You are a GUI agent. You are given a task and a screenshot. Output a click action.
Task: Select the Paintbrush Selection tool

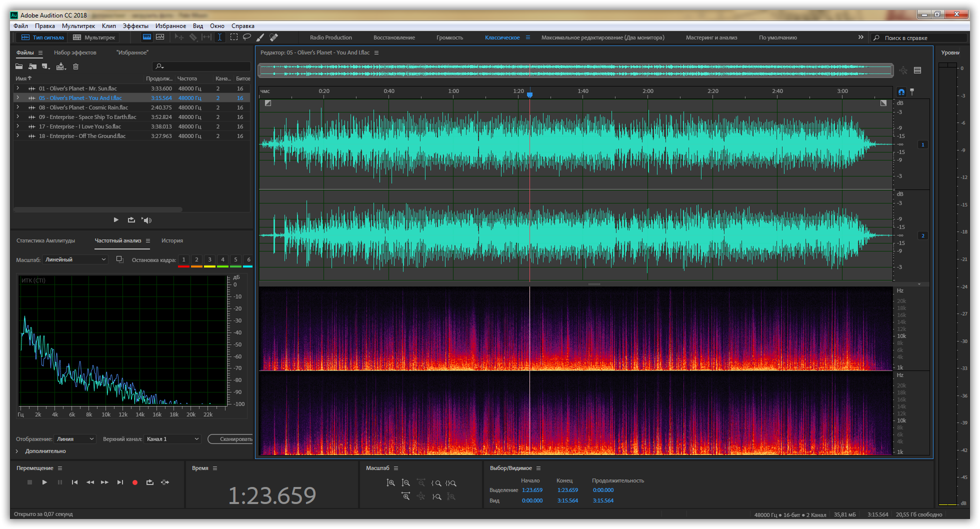[260, 37]
